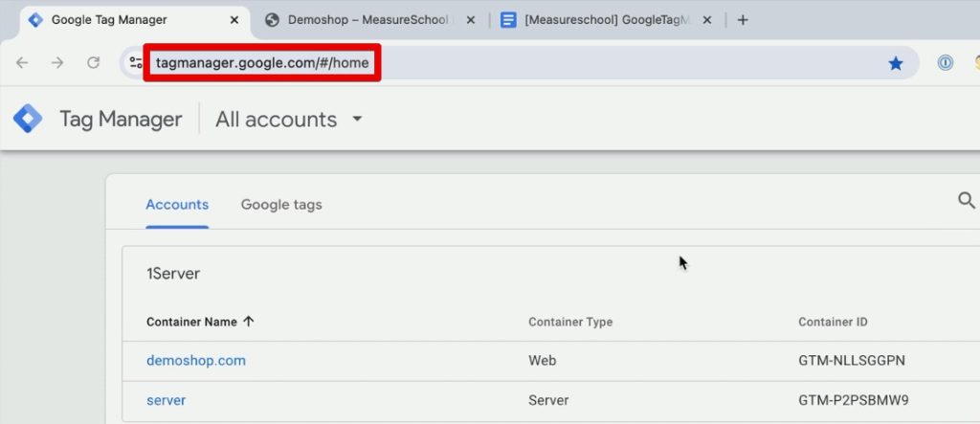Click the Tag Manager logo icon
Viewport: 980px width, 424px height.
pyautogui.click(x=28, y=119)
